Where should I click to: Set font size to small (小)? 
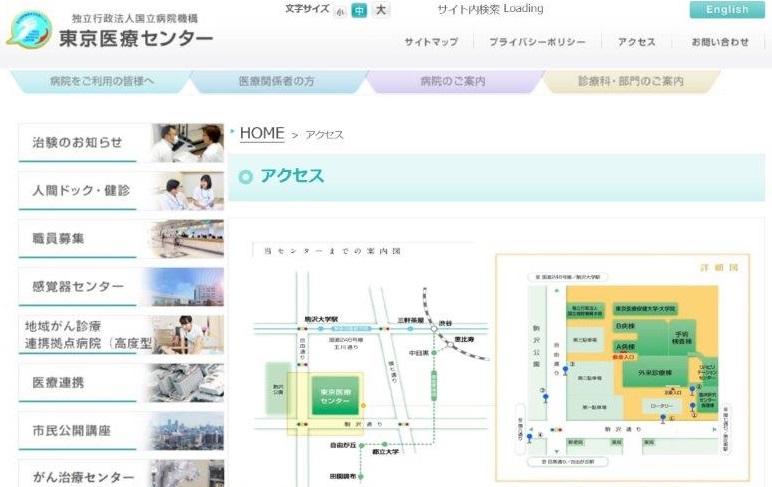point(339,11)
